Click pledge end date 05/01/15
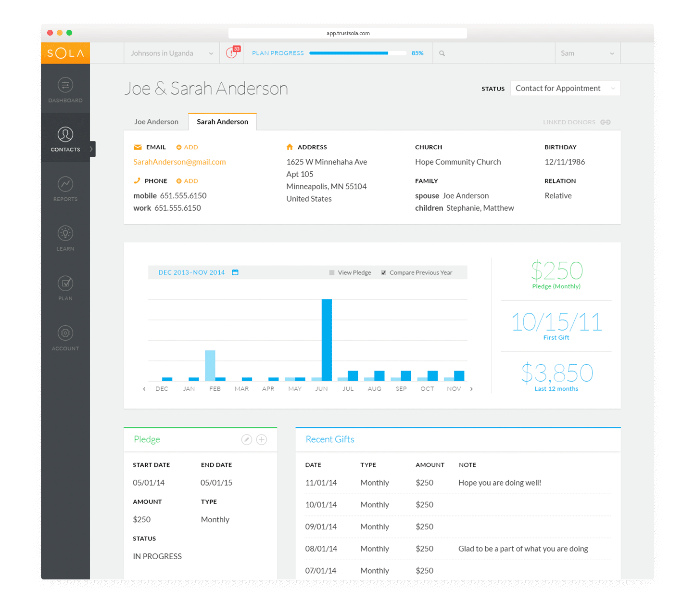 point(216,483)
